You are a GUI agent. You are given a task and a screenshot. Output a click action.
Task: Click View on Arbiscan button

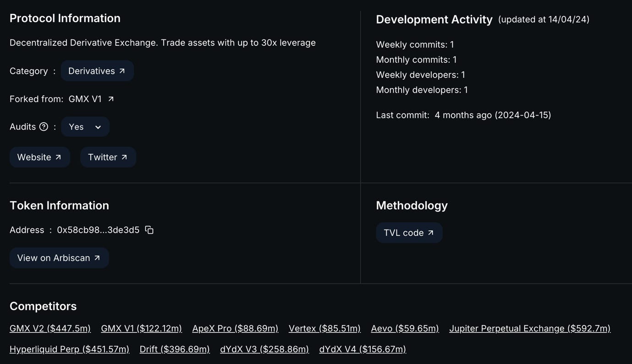point(59,258)
